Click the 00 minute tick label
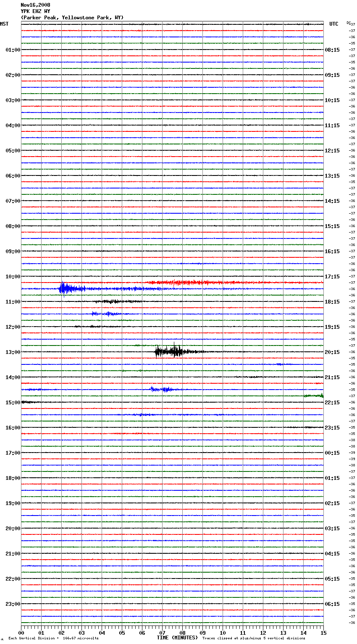 (x=21, y=633)
